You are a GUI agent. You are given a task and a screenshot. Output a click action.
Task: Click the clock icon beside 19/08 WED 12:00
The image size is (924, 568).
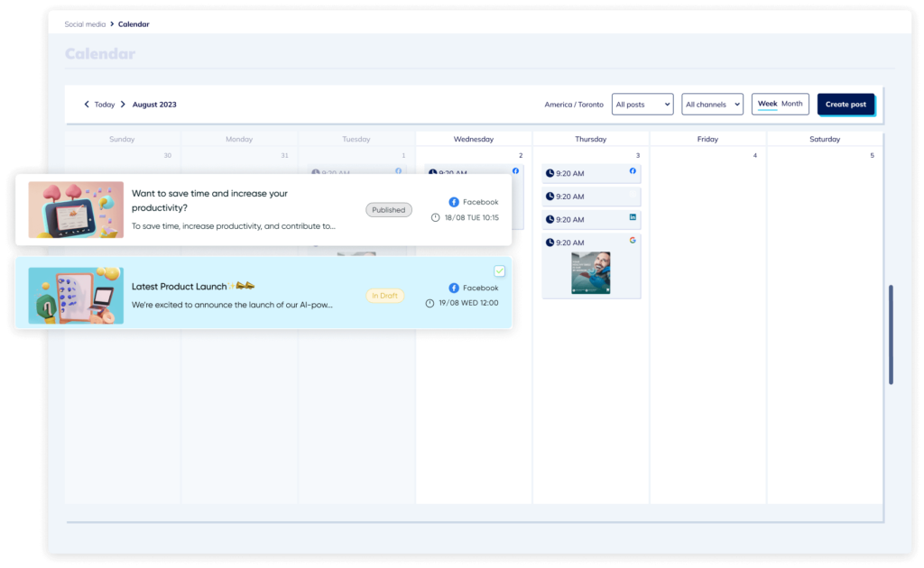pos(430,303)
